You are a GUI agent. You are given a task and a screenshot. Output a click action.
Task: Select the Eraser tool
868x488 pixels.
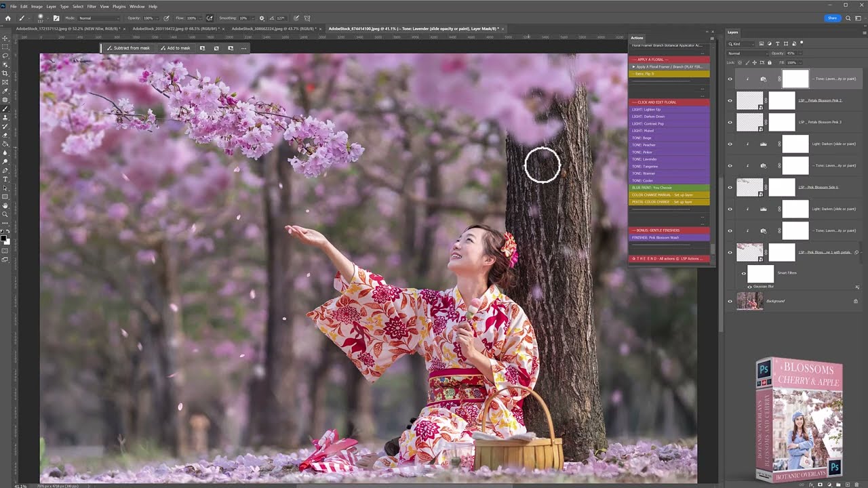pyautogui.click(x=5, y=135)
